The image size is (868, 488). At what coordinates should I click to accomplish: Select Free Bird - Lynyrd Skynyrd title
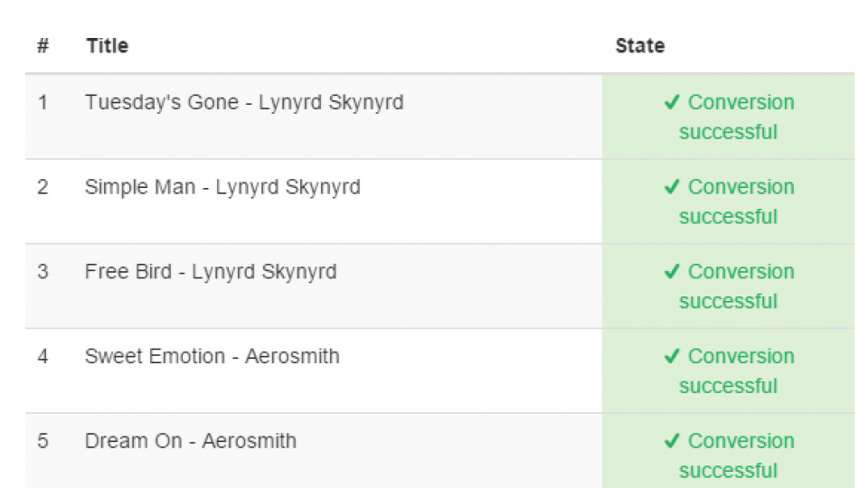point(211,272)
